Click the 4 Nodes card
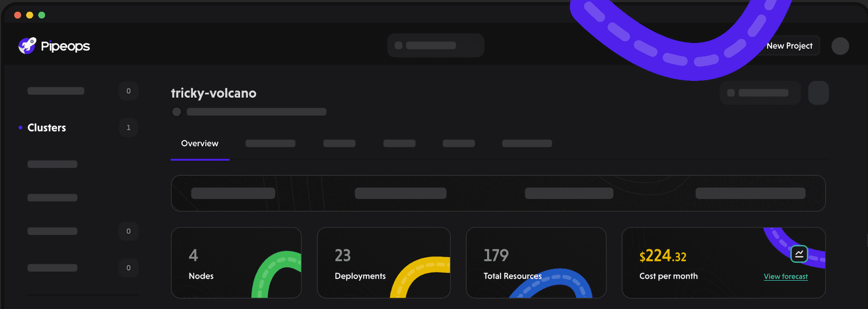The image size is (868, 309). tap(236, 263)
